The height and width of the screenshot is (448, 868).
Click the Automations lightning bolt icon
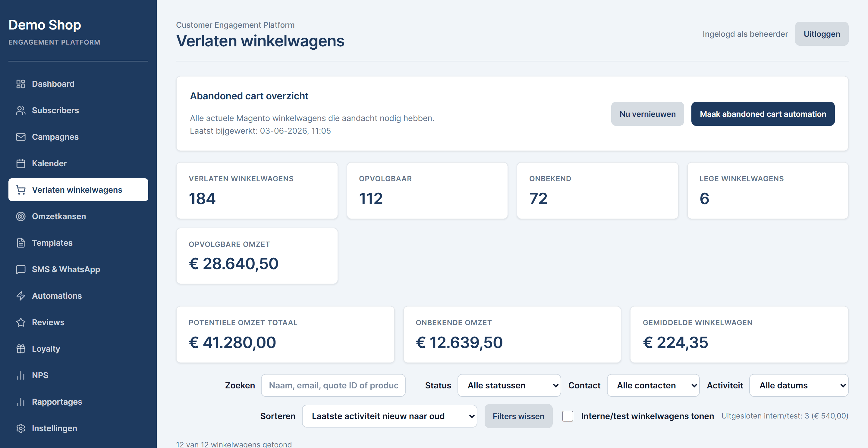click(x=20, y=296)
